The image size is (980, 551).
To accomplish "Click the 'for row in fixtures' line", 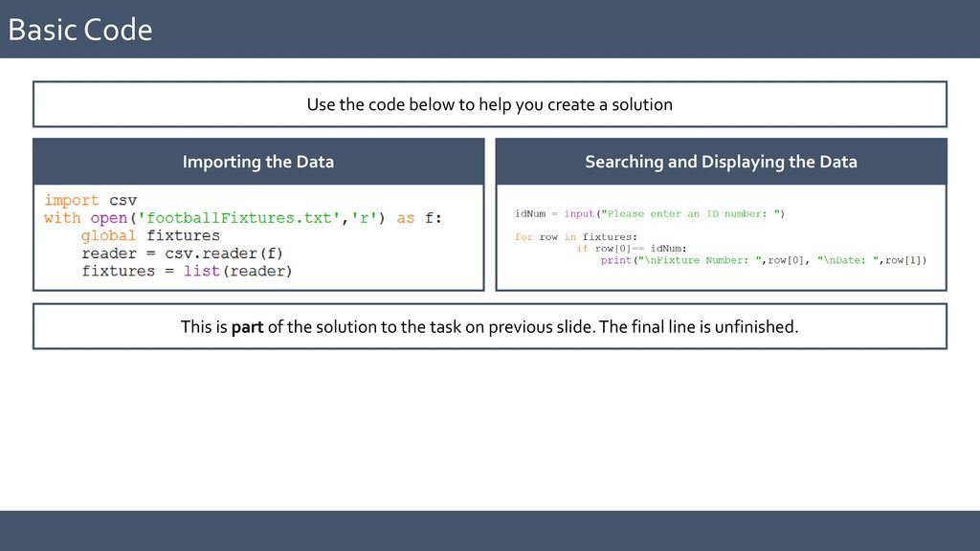I will (576, 237).
